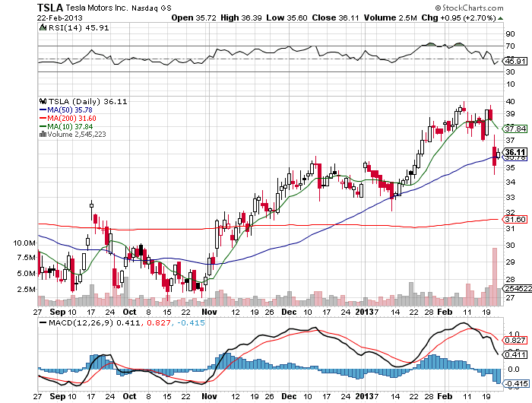Viewport: 532px width, 403px height.
Task: Click the green 37.84 price tag on right axis
Action: click(515, 129)
